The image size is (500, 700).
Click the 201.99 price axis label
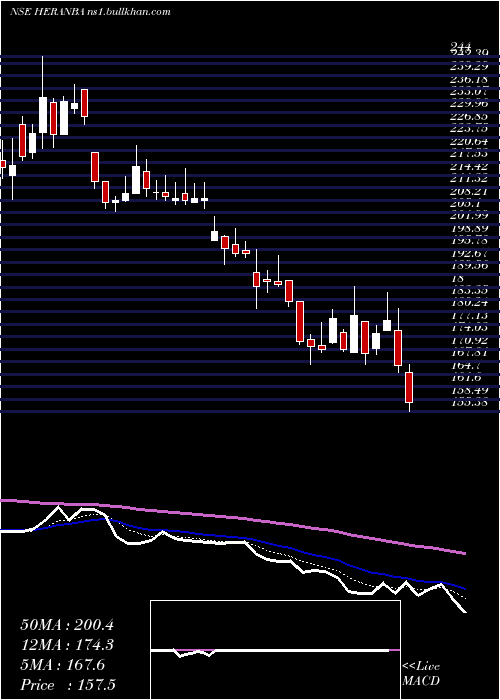[468, 217]
